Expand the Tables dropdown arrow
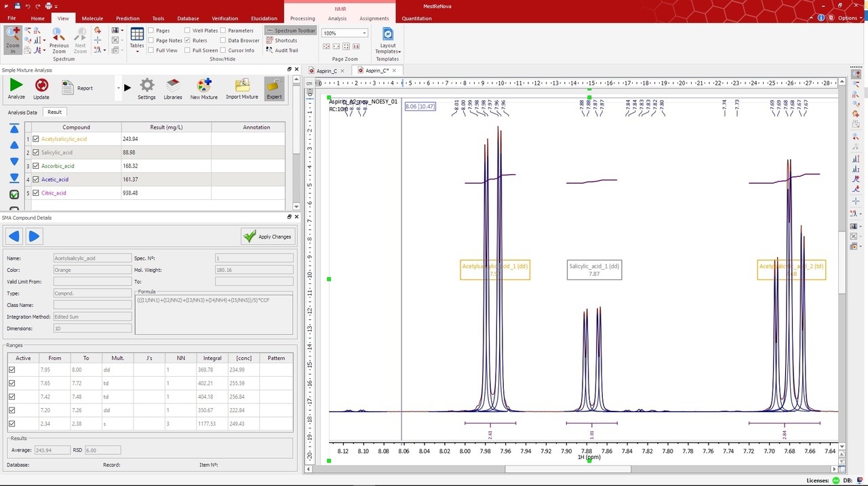This screenshot has width=868, height=486. click(137, 51)
